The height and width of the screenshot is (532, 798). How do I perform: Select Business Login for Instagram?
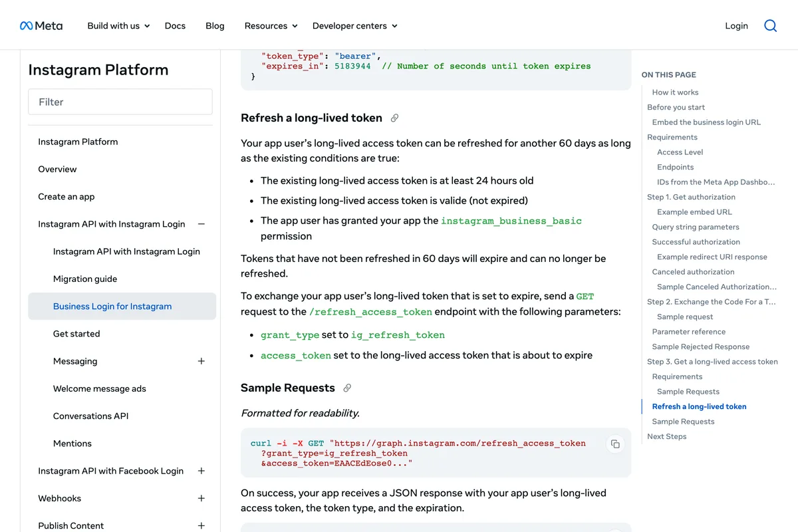pyautogui.click(x=122, y=306)
